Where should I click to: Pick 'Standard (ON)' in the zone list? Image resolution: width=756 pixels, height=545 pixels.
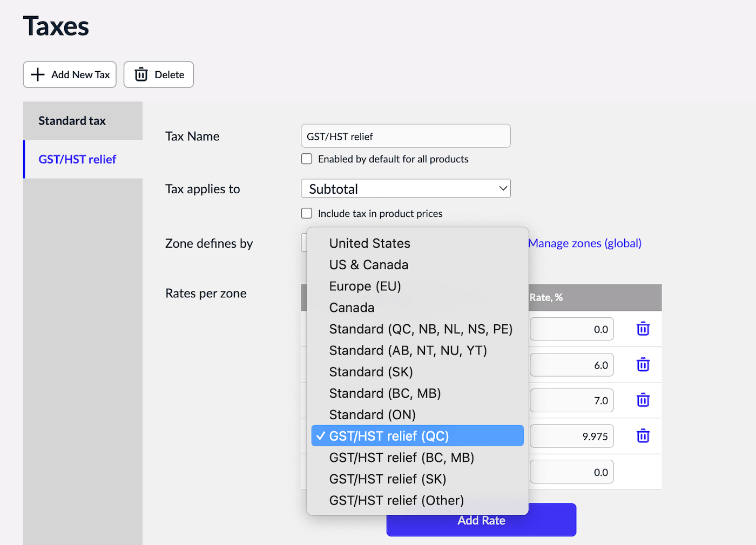coord(373,415)
